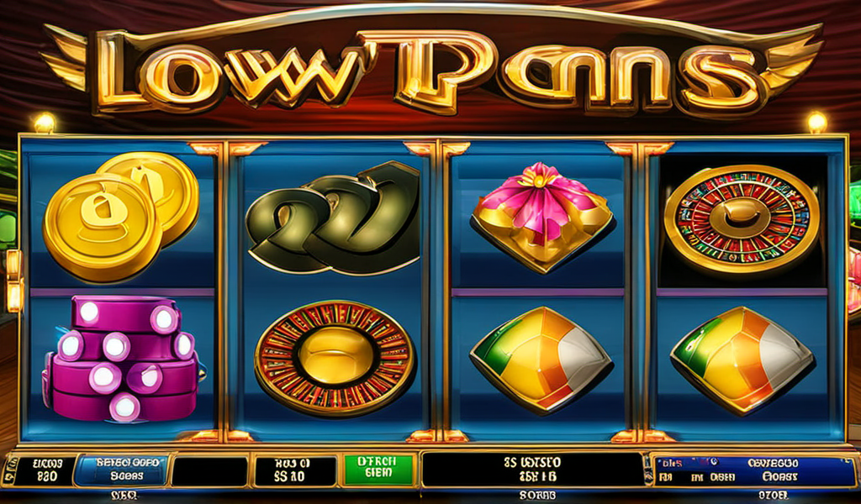Click the purple stacked chips symbol
This screenshot has width=861, height=504.
click(123, 358)
